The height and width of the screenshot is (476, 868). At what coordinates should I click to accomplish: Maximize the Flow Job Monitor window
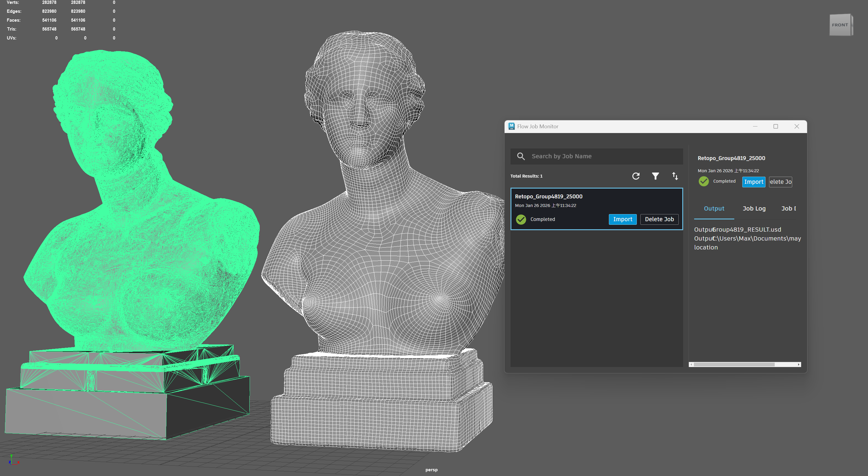tap(776, 126)
